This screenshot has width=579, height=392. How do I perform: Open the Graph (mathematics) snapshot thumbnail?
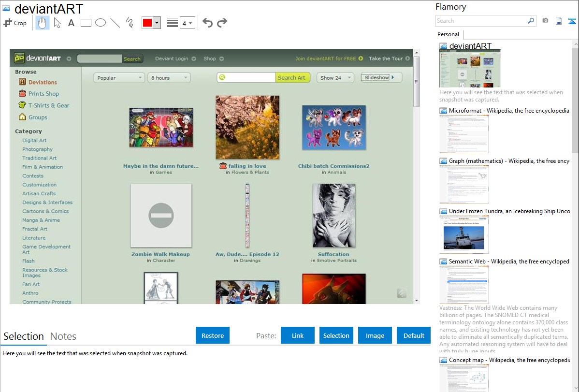pos(464,184)
